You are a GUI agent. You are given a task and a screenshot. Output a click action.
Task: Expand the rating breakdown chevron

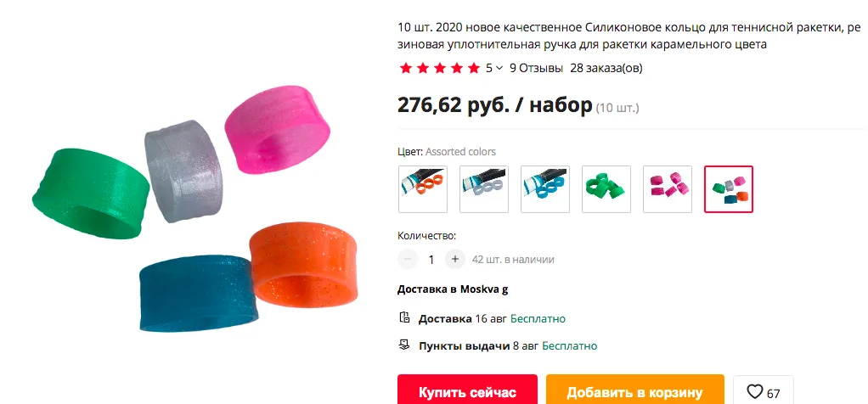(x=499, y=69)
